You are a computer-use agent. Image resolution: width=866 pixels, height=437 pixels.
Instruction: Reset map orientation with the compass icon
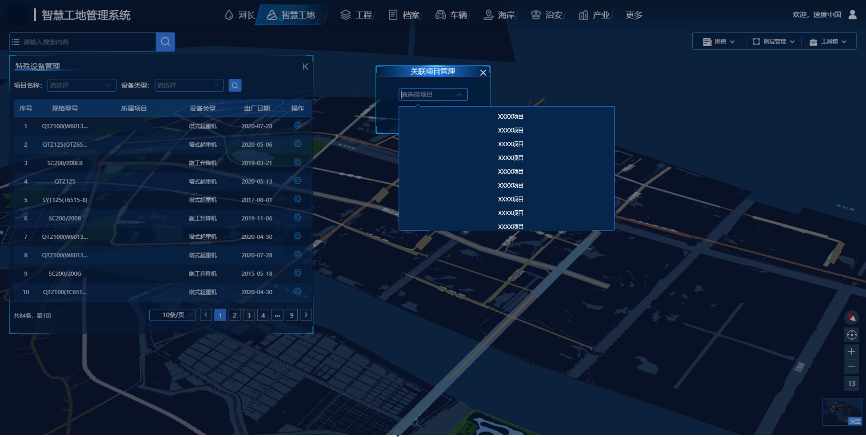point(852,318)
